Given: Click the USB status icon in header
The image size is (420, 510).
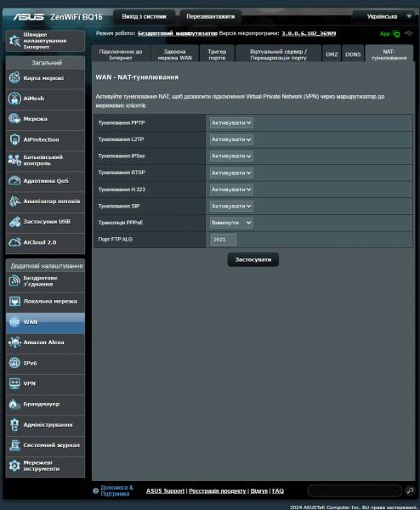Looking at the screenshot, I should click(409, 33).
